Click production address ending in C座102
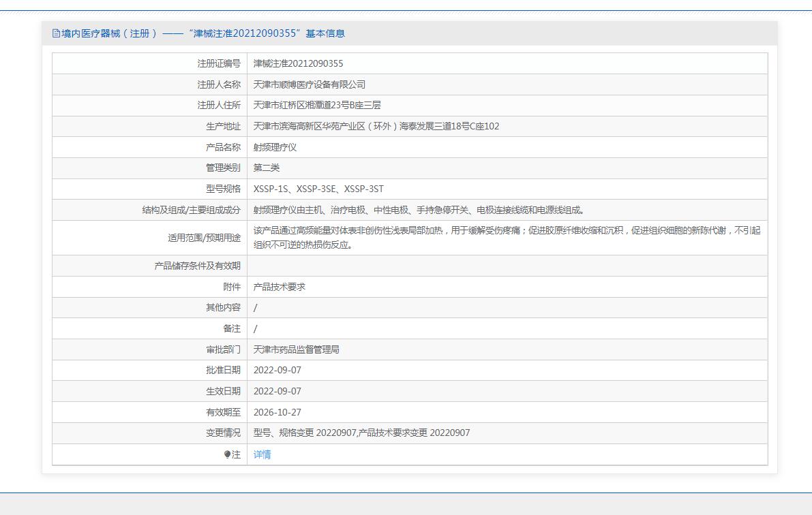 click(376, 126)
